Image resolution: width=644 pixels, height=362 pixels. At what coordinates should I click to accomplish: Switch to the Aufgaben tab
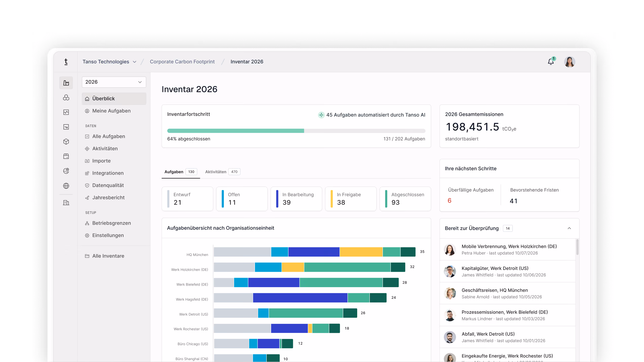[x=180, y=172]
